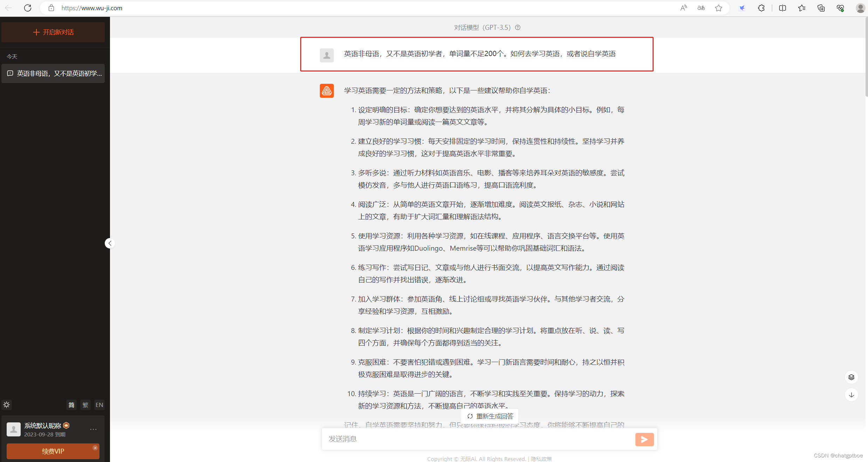This screenshot has height=462, width=868.
Task: Open the browser profile avatar
Action: pos(860,8)
